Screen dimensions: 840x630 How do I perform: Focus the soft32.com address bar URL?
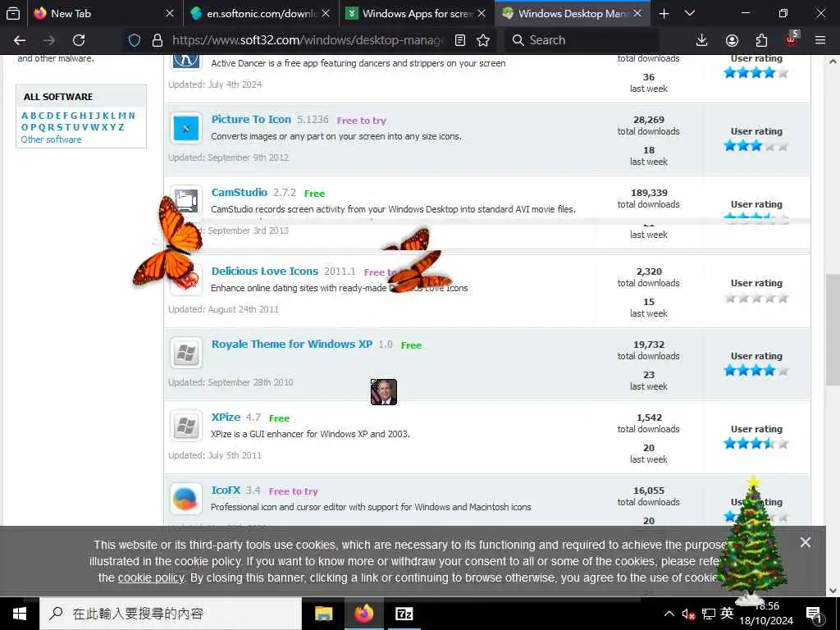click(x=308, y=40)
